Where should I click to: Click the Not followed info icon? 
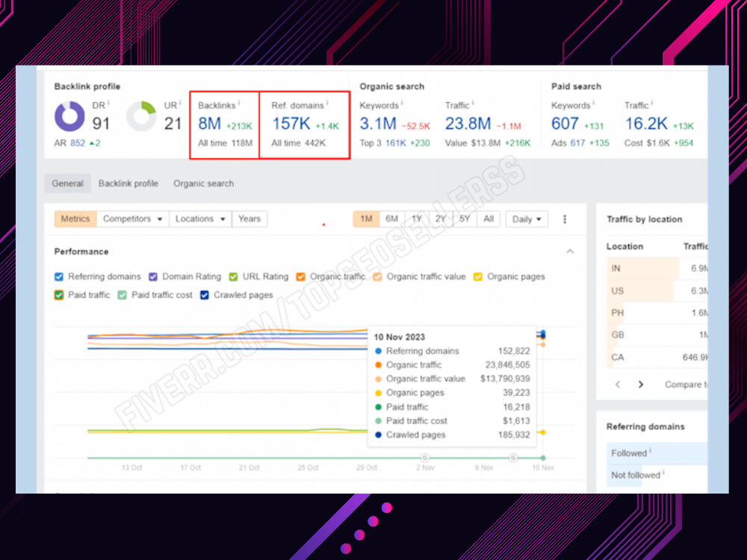(x=663, y=473)
